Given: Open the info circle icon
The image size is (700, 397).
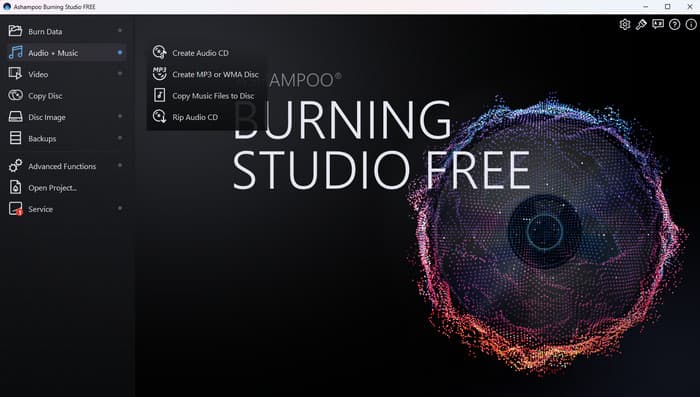Looking at the screenshot, I should click(691, 24).
